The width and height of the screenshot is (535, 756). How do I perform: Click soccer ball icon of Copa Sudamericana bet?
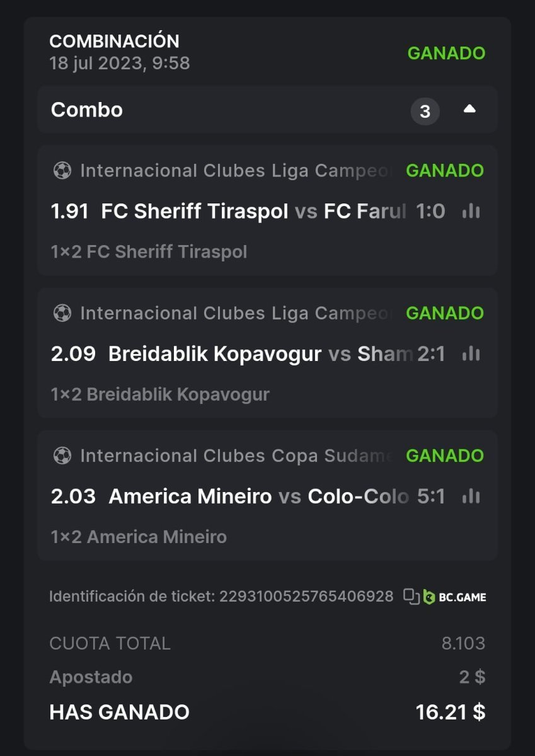62,455
